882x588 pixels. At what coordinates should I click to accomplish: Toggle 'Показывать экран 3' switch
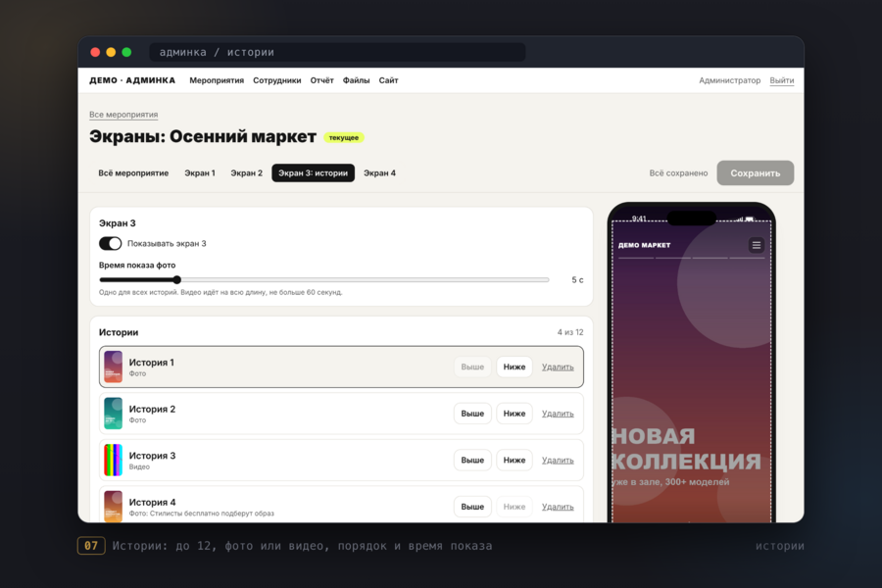(110, 244)
